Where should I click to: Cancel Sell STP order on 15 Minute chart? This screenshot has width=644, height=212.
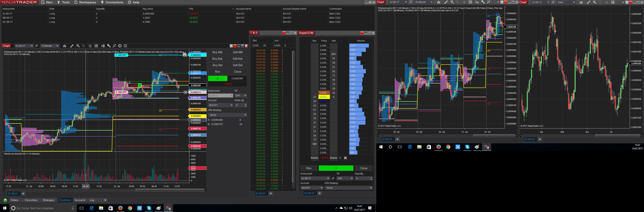point(185,92)
